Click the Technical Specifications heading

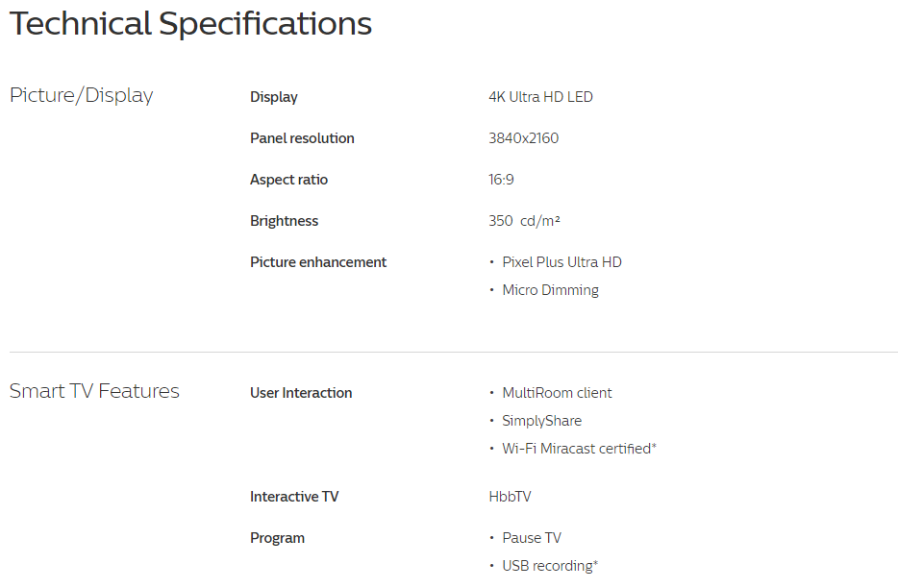[190, 24]
